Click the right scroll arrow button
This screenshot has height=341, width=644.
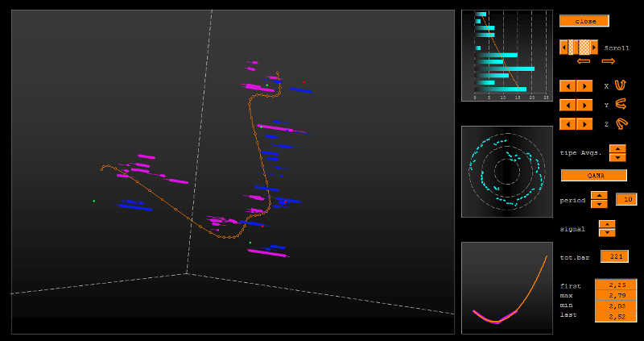coord(594,48)
